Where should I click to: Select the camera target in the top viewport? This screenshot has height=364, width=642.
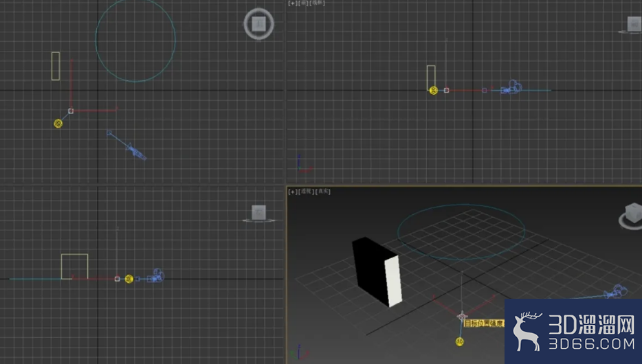109,133
